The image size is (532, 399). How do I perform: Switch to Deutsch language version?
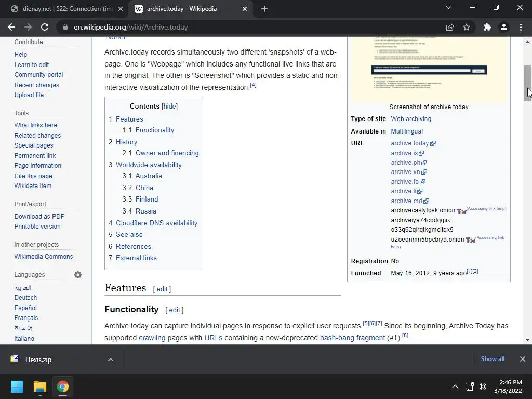click(25, 298)
